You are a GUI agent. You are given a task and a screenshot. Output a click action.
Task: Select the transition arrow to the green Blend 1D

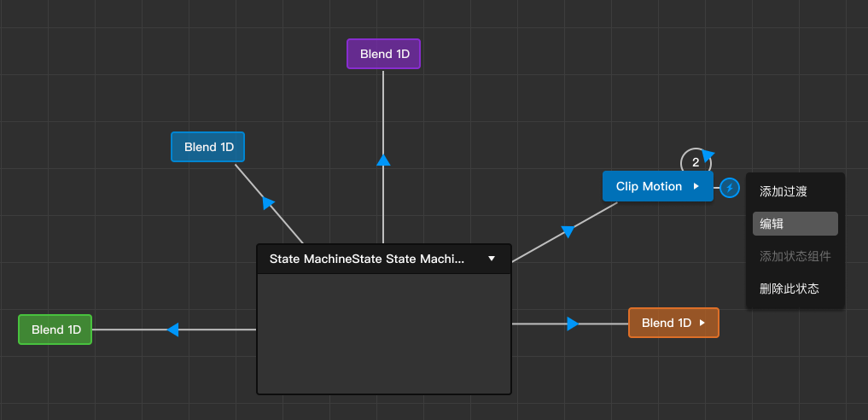172,330
